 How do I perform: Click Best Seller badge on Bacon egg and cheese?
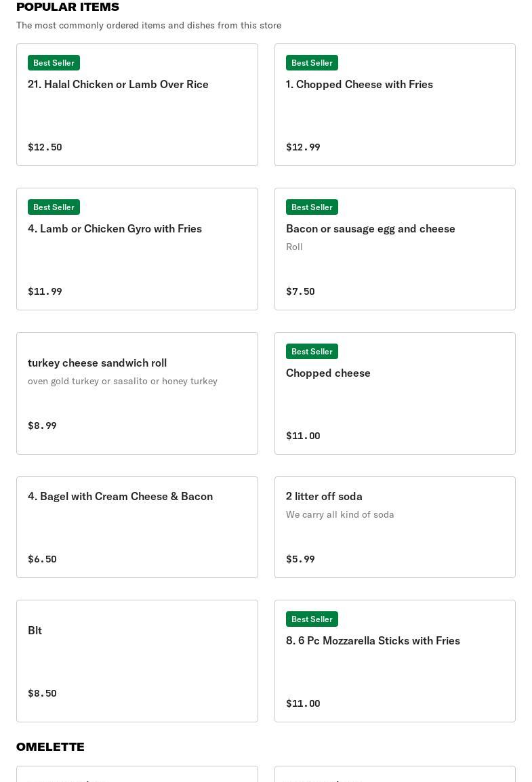tap(312, 207)
